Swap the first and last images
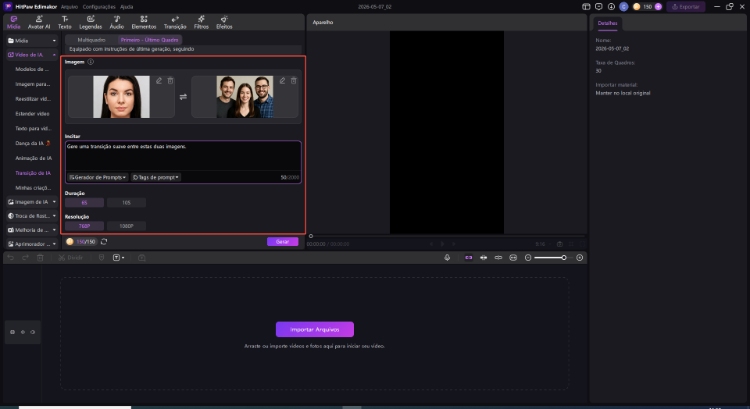The height and width of the screenshot is (409, 750). [x=183, y=97]
